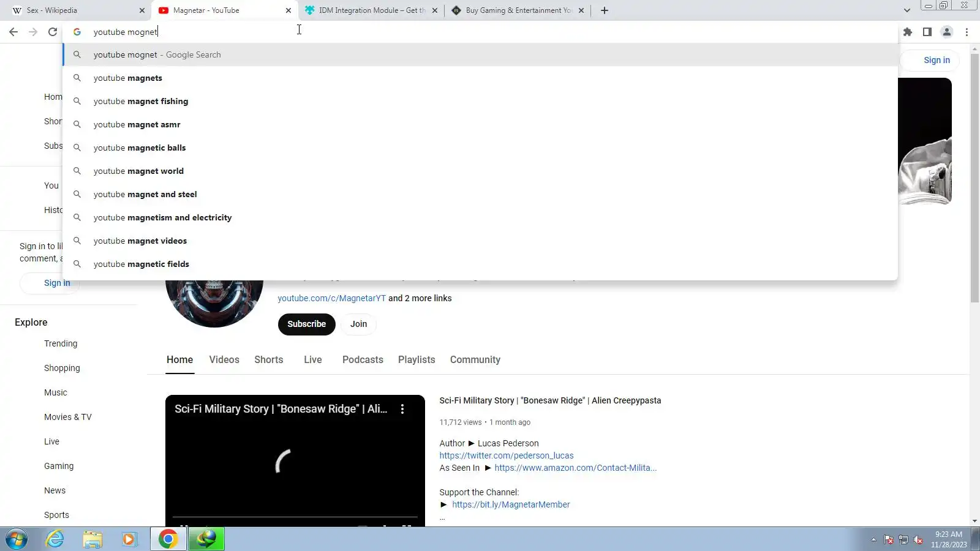Reload the current page
Screen dimensions: 980x551
click(x=53, y=32)
